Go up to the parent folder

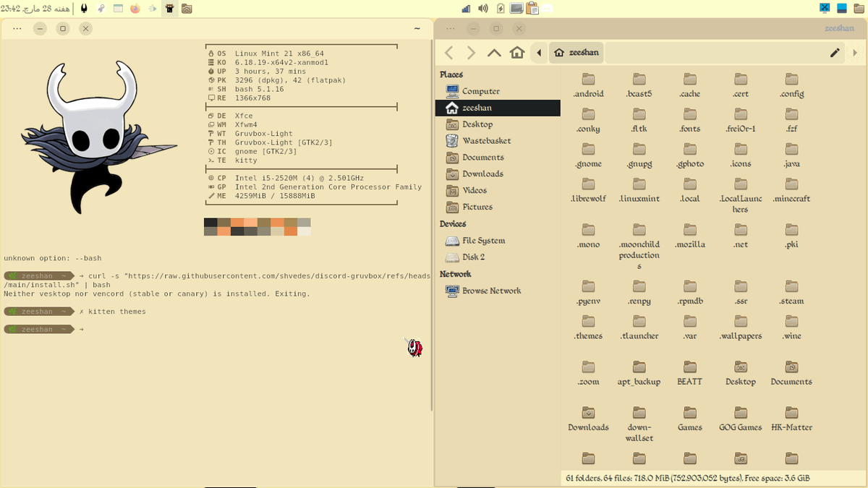coord(494,53)
